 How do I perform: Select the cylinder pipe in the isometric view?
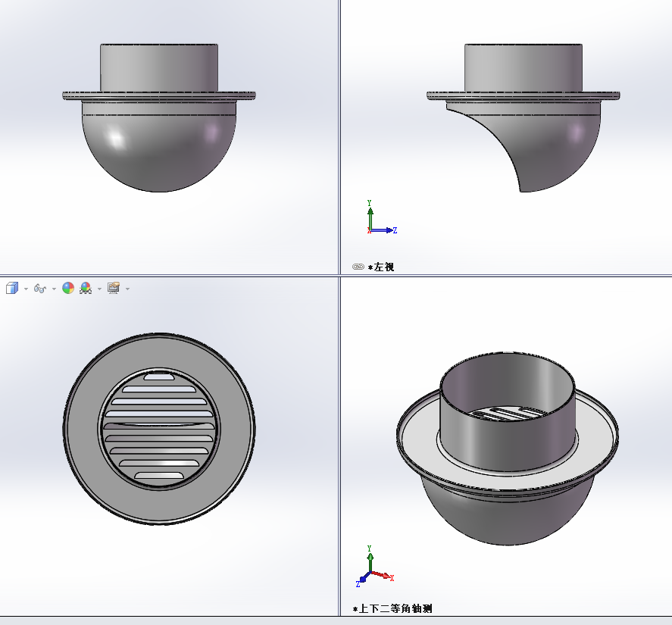click(x=508, y=411)
